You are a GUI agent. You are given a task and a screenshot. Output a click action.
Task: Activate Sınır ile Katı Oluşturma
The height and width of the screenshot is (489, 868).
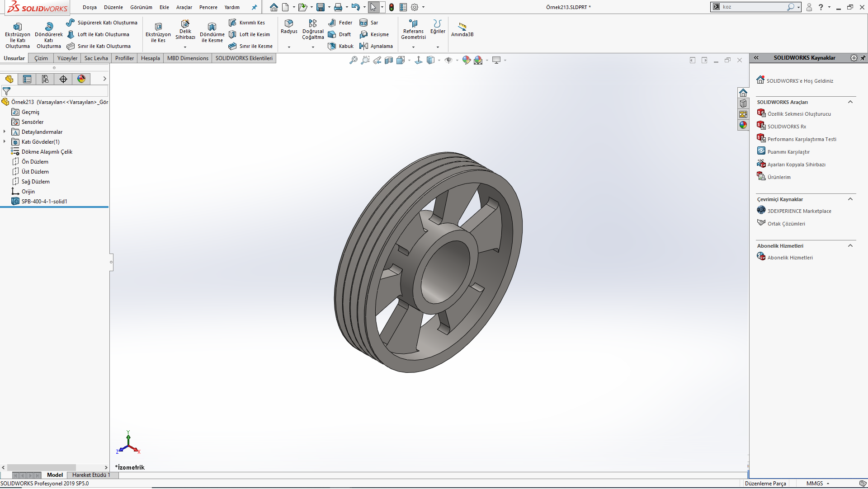(x=99, y=46)
